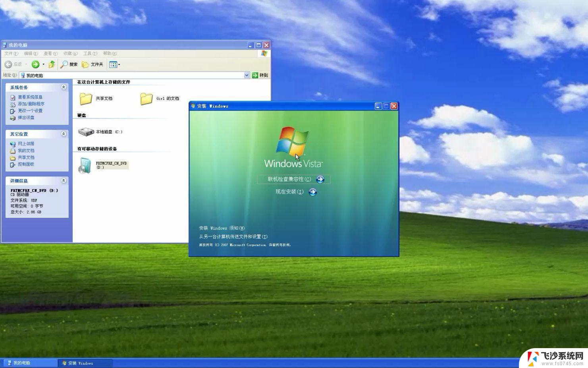Click the arrow beside 现在安装
This screenshot has width=588, height=368.
tap(313, 192)
